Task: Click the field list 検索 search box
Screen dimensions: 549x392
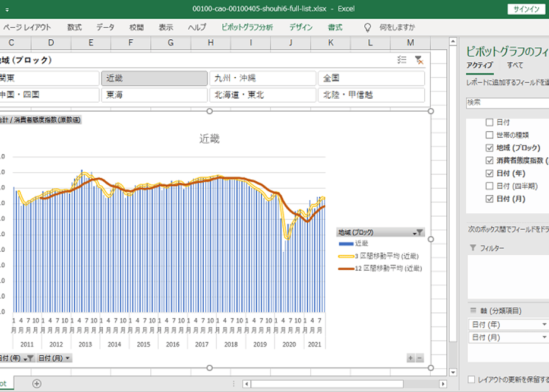Action: pos(507,103)
